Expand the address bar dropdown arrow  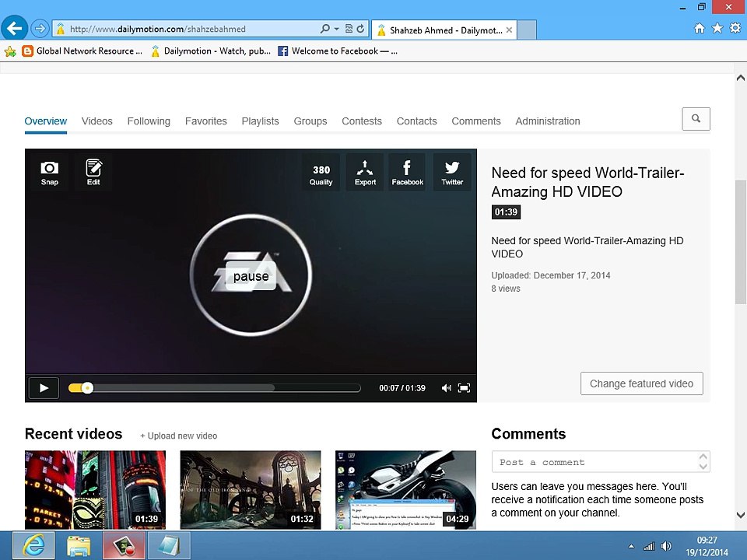click(x=336, y=29)
